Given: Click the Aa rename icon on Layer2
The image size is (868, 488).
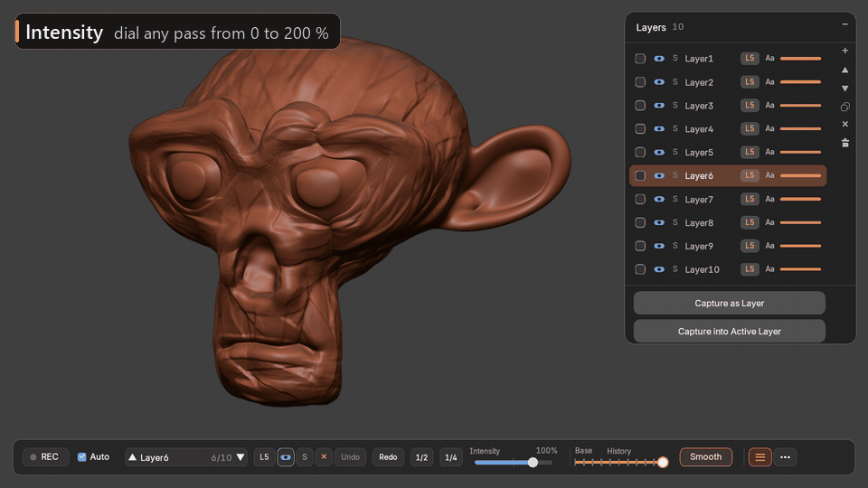Looking at the screenshot, I should click(769, 82).
